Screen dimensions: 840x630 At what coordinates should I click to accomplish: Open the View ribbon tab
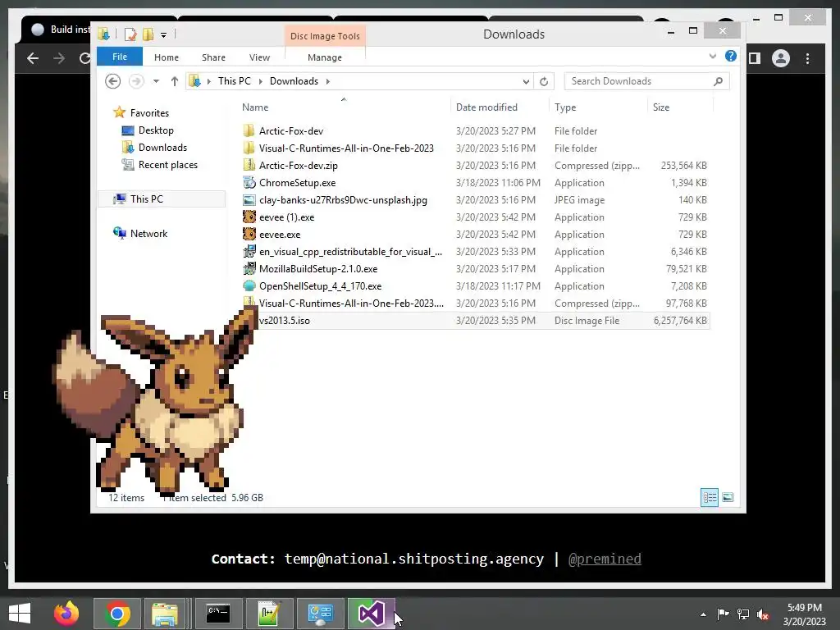tap(259, 57)
